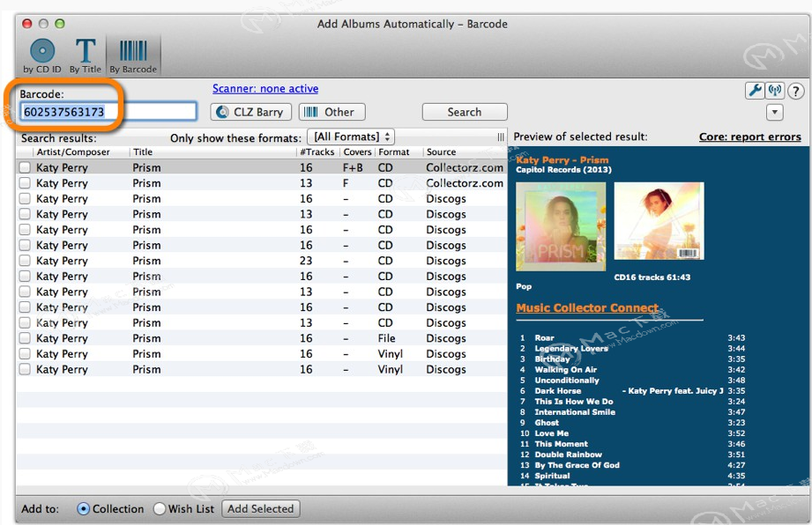The image size is (812, 525).
Task: Click track 'By The Grace Of God'
Action: [577, 465]
